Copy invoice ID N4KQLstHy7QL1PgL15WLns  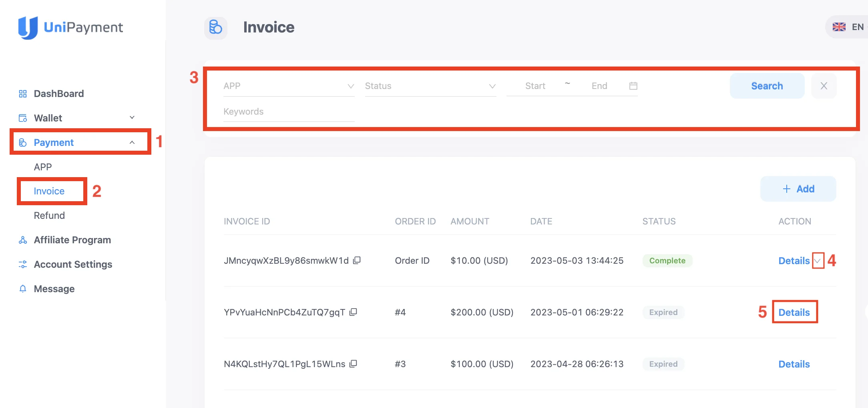tap(354, 364)
